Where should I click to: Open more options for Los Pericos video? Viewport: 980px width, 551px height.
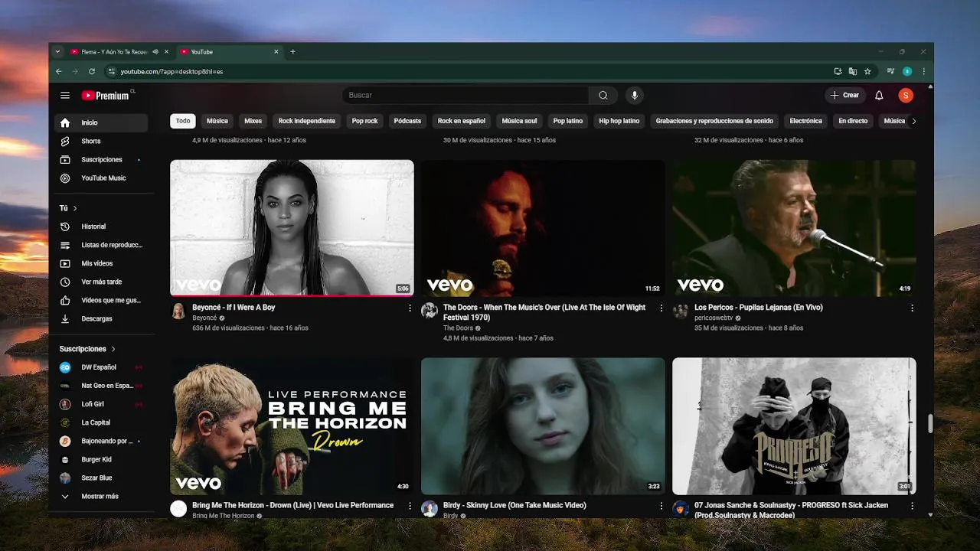click(912, 308)
